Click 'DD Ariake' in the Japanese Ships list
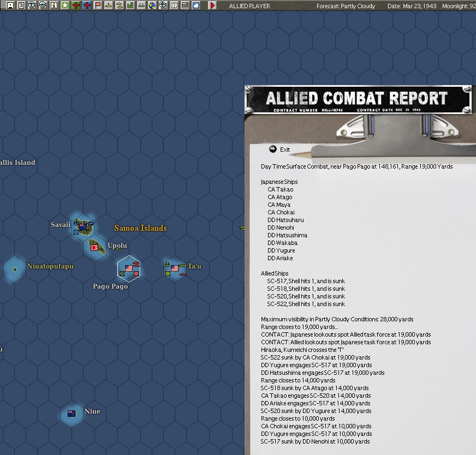Screen dimensions: 476x455 tap(280, 258)
